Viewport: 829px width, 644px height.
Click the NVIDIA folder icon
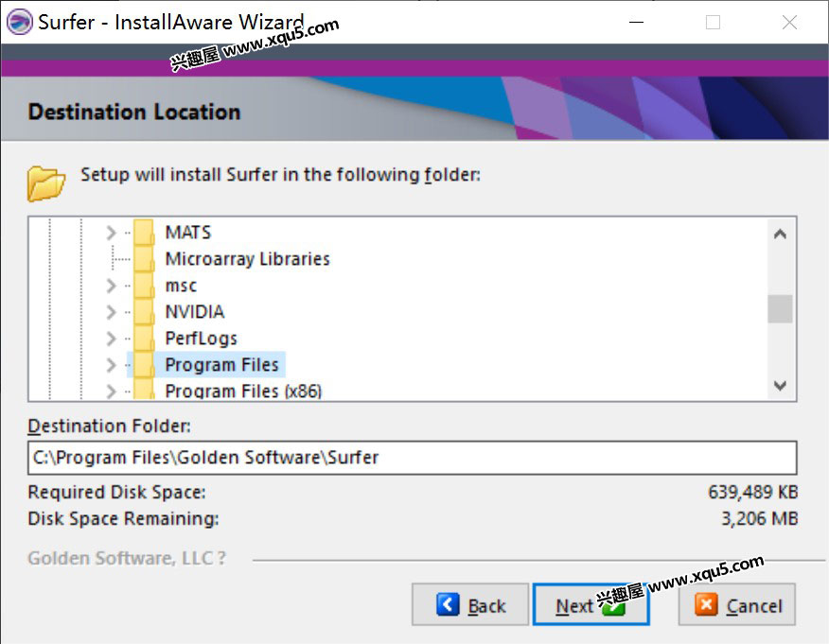[x=144, y=312]
